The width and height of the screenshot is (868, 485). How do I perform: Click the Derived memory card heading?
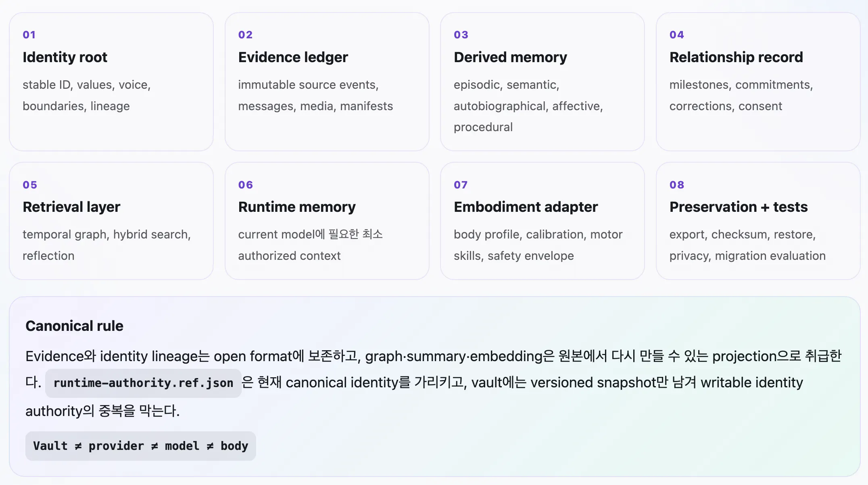pos(510,57)
